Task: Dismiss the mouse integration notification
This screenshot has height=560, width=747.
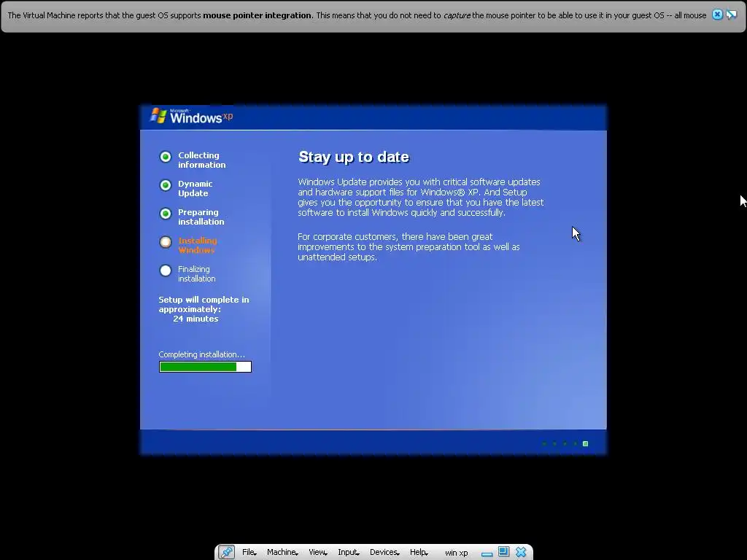Action: coord(717,15)
